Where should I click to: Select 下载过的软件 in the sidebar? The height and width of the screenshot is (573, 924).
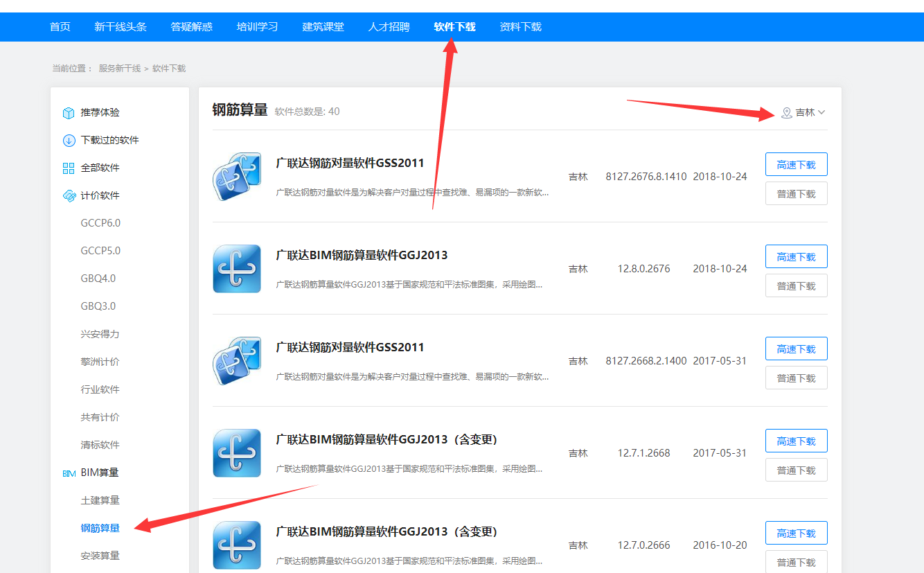pyautogui.click(x=110, y=140)
